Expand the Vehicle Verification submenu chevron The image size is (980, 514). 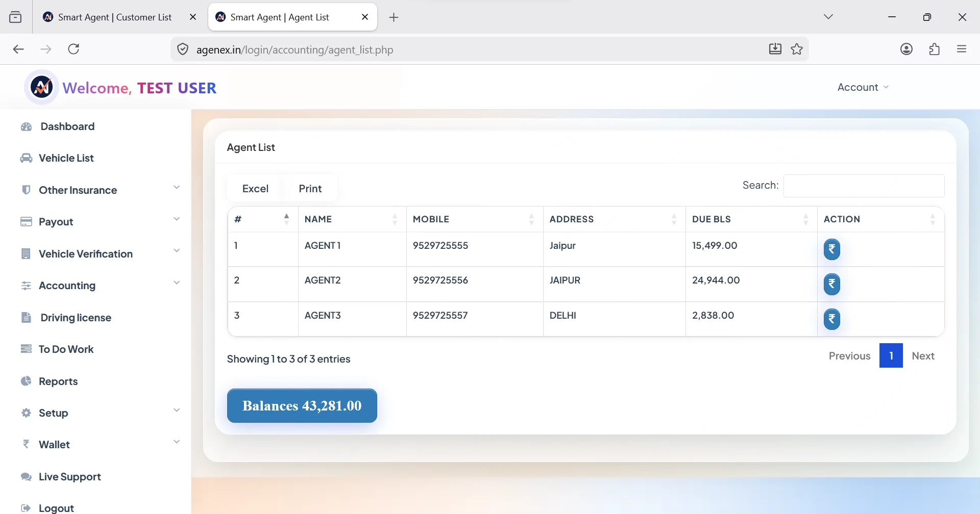(x=177, y=251)
